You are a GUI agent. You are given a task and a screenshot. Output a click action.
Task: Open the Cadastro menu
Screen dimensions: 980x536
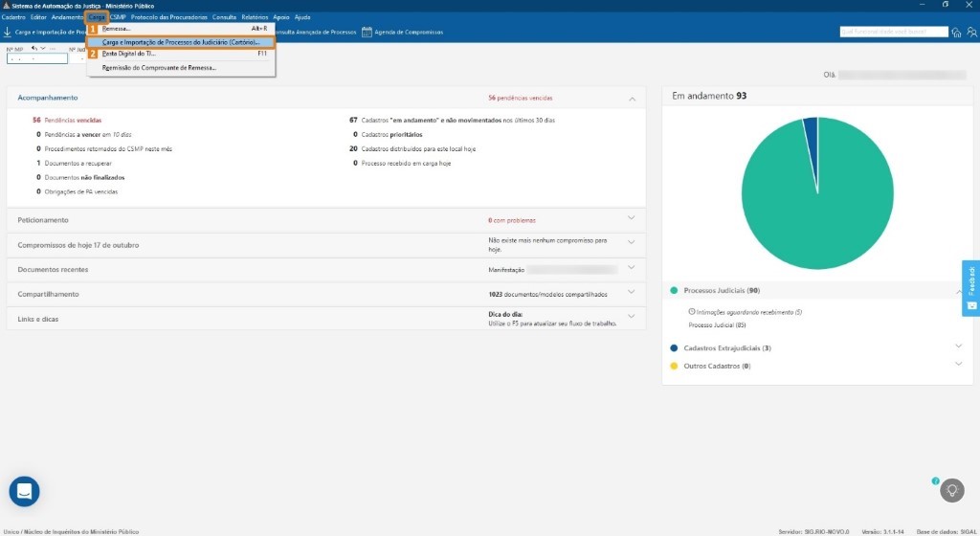pyautogui.click(x=13, y=17)
